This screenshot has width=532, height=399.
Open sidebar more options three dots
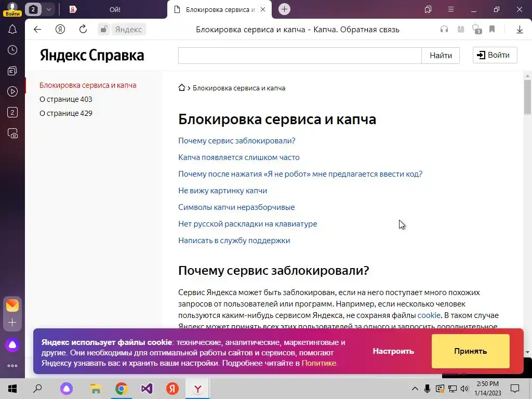12,366
